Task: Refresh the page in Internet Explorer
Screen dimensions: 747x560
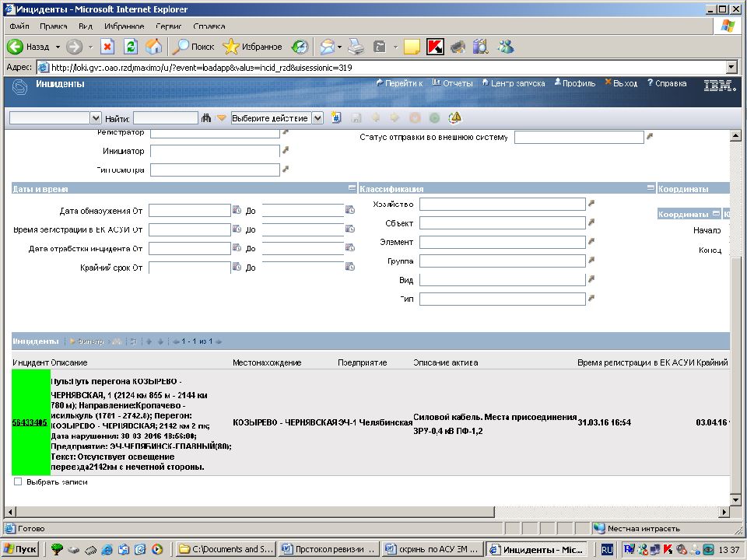Action: (131, 47)
